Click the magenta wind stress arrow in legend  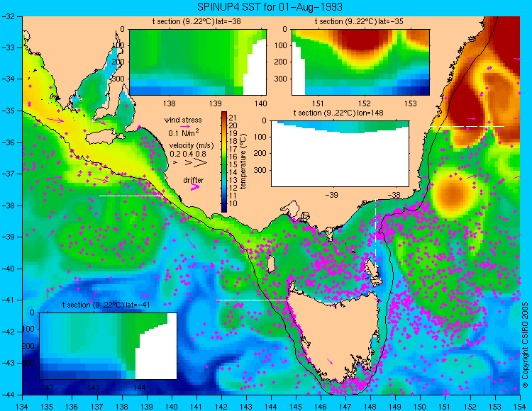[185, 127]
